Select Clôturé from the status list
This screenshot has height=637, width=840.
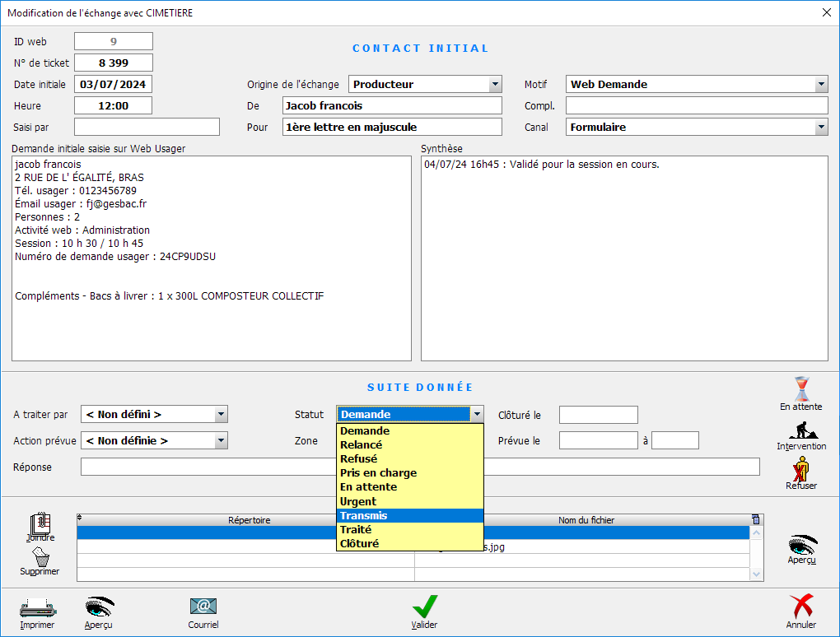point(409,544)
